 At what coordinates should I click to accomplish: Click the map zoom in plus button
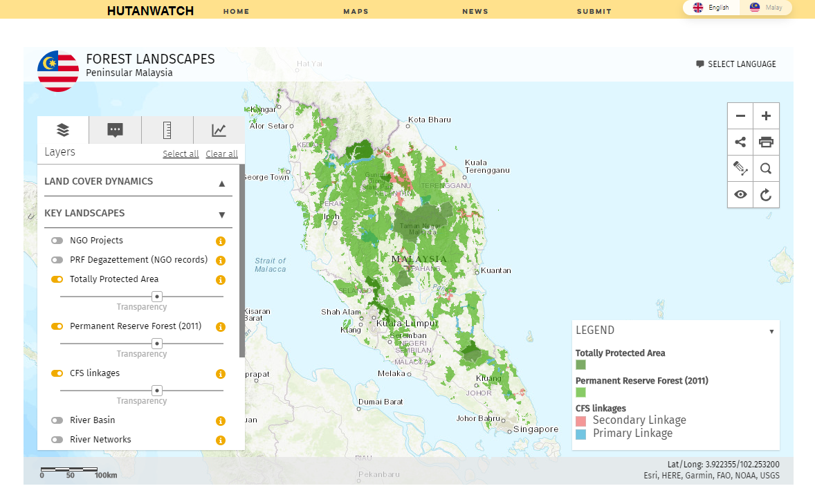point(766,116)
